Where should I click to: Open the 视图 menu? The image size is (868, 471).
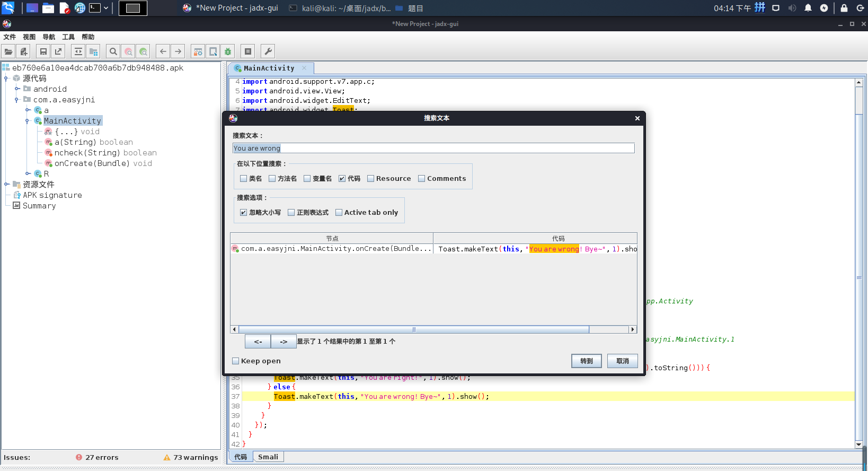pyautogui.click(x=29, y=37)
